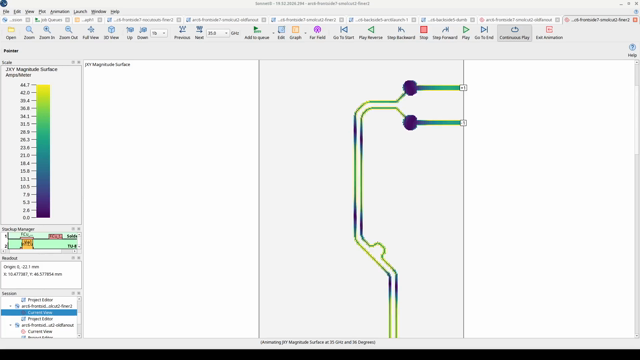
Task: Open the View menu
Action: [29, 11]
